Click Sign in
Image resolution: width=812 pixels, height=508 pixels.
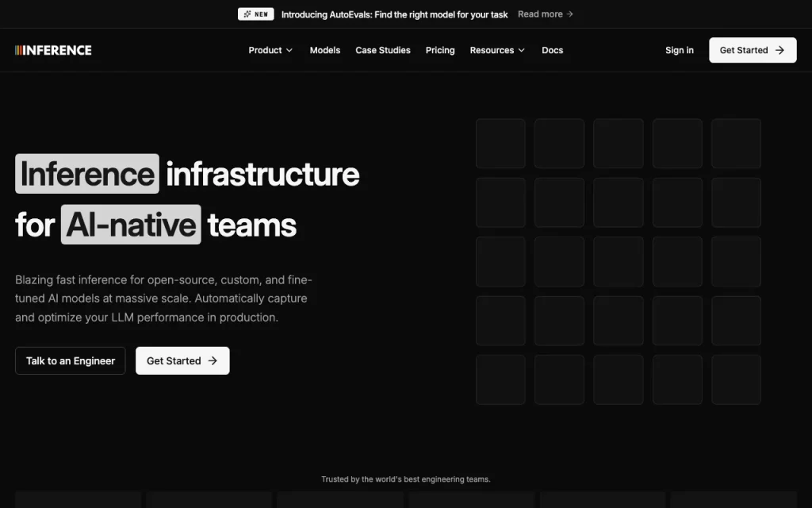(x=679, y=50)
